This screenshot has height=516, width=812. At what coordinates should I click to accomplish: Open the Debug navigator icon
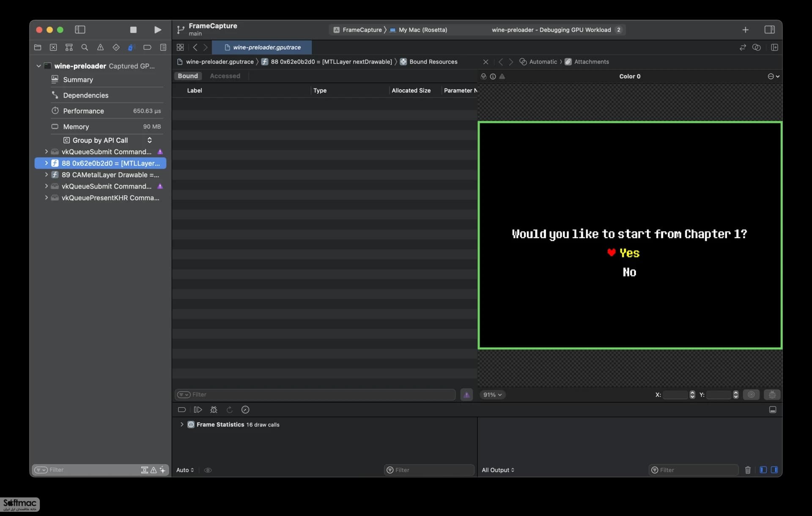131,47
